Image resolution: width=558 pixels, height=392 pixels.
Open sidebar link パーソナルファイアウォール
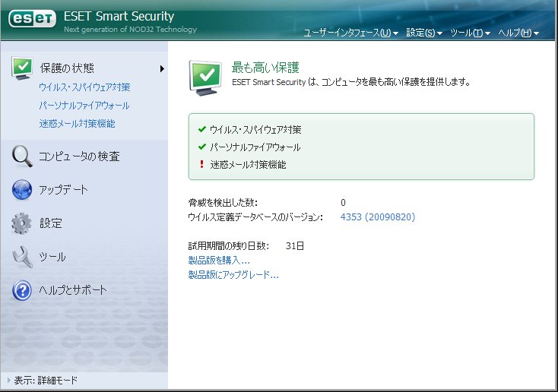point(84,106)
